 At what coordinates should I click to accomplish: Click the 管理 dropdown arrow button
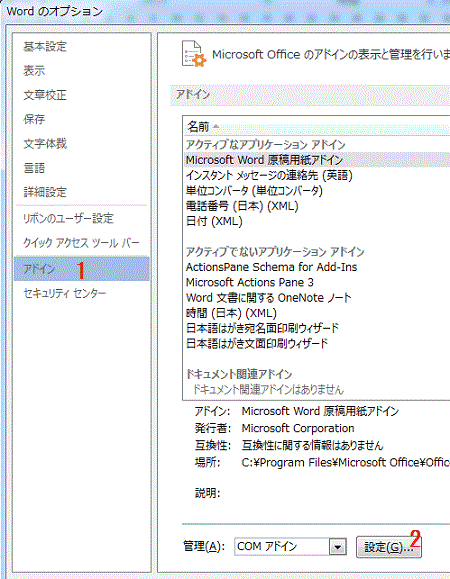[x=338, y=547]
